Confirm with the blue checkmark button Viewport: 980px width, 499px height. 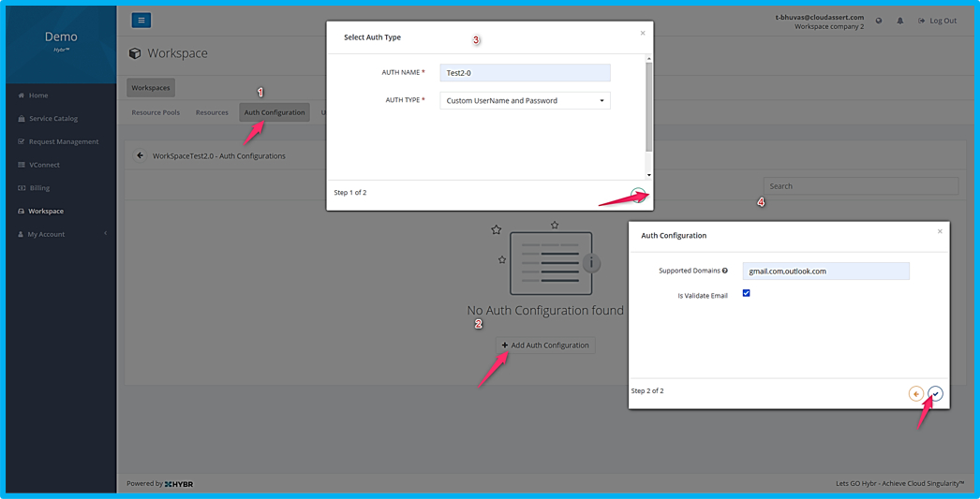point(935,394)
